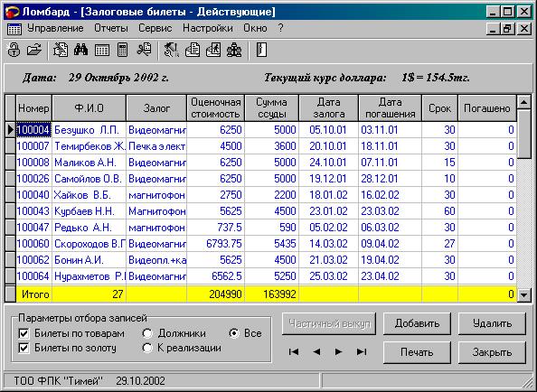The image size is (537, 392).
Task: Toggle the Билеты по золоту checkbox
Action: (24, 349)
